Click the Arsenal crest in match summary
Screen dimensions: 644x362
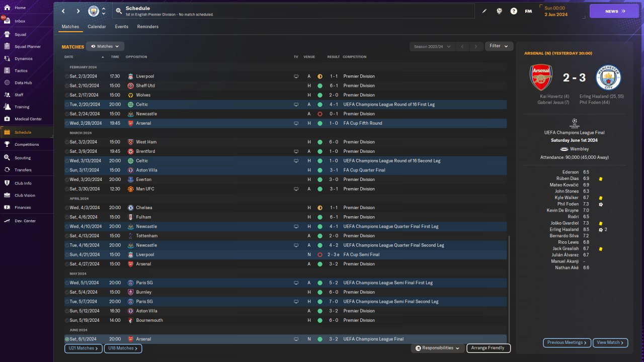[541, 77]
